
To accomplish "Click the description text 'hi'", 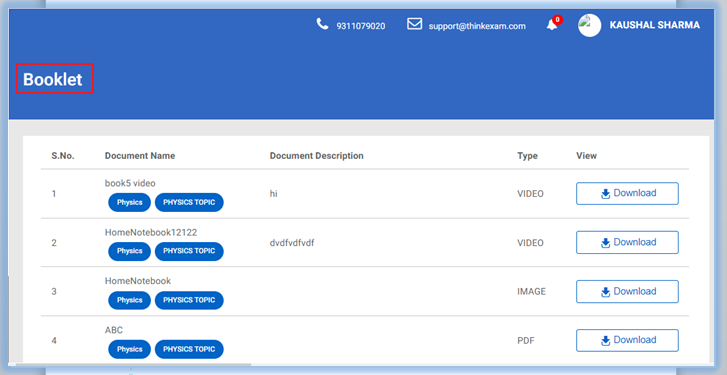I will [274, 193].
